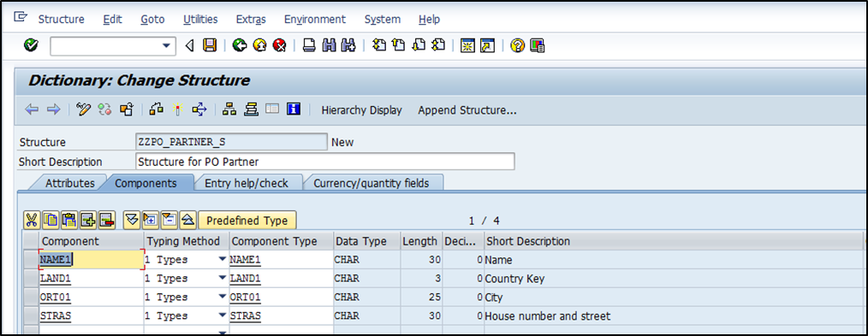
Task: Open Typing Method dropdown for ORT01 row
Action: [222, 297]
